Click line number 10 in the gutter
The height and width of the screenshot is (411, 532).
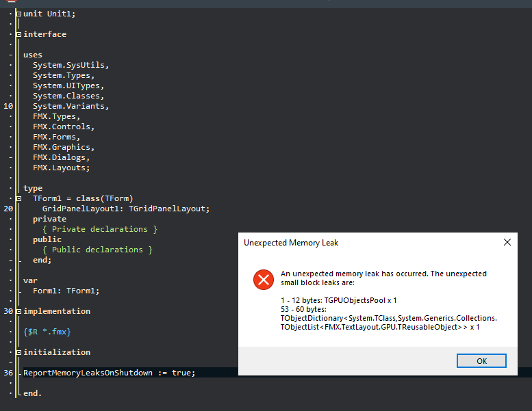(x=8, y=106)
